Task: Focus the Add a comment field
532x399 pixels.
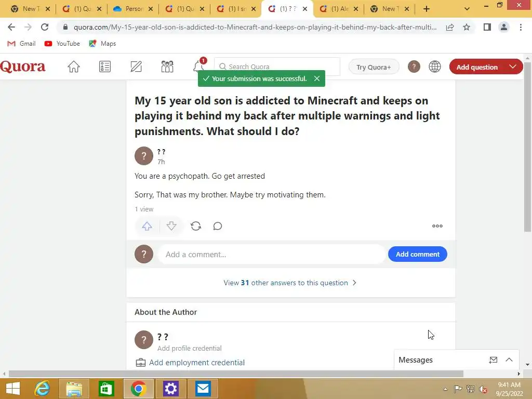Action: point(271,254)
